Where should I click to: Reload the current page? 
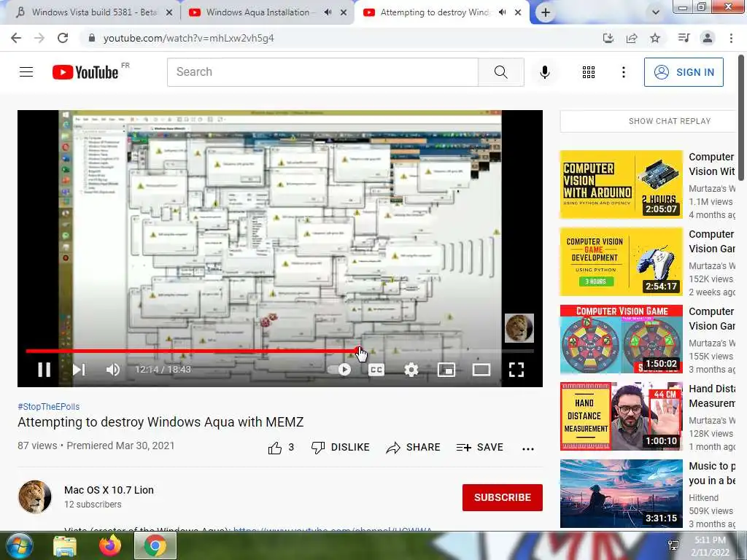click(63, 38)
